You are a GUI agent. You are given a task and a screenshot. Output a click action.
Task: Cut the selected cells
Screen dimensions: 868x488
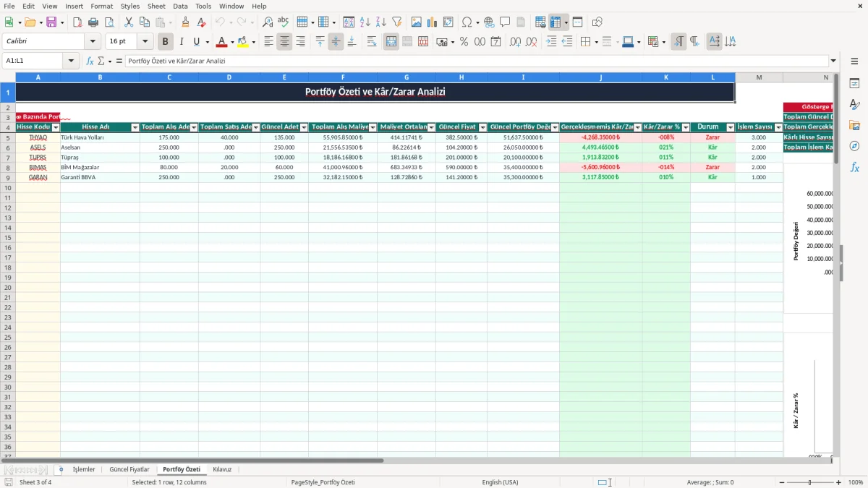click(129, 22)
